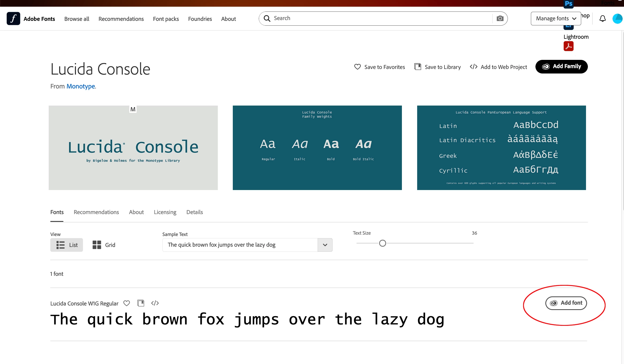Click the Lucida Console page heading

coord(100,69)
